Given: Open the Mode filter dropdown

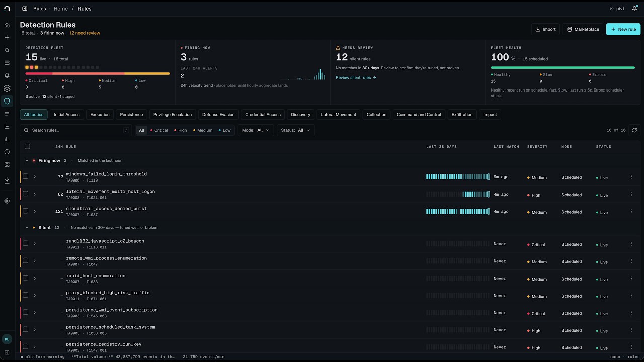Looking at the screenshot, I should click(x=256, y=130).
